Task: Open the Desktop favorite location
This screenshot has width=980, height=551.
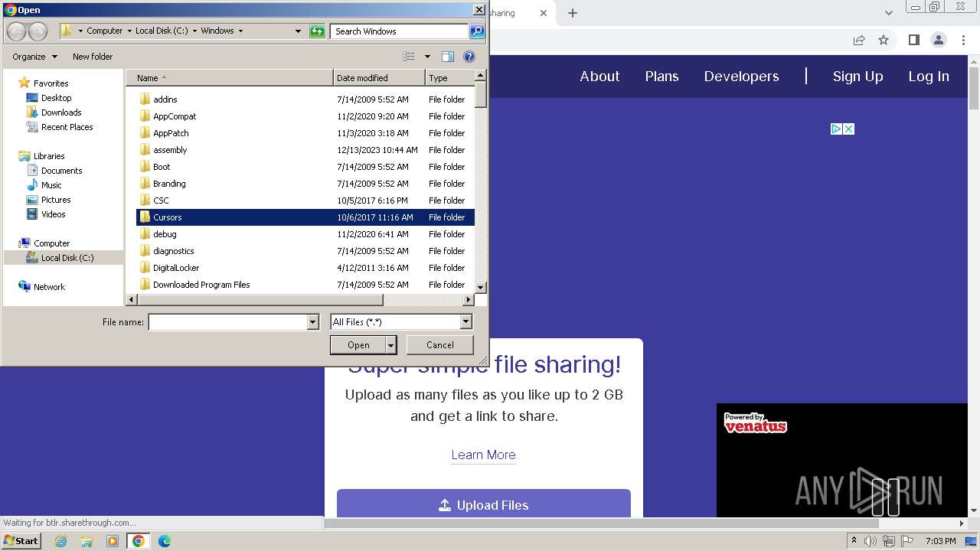Action: coord(56,98)
